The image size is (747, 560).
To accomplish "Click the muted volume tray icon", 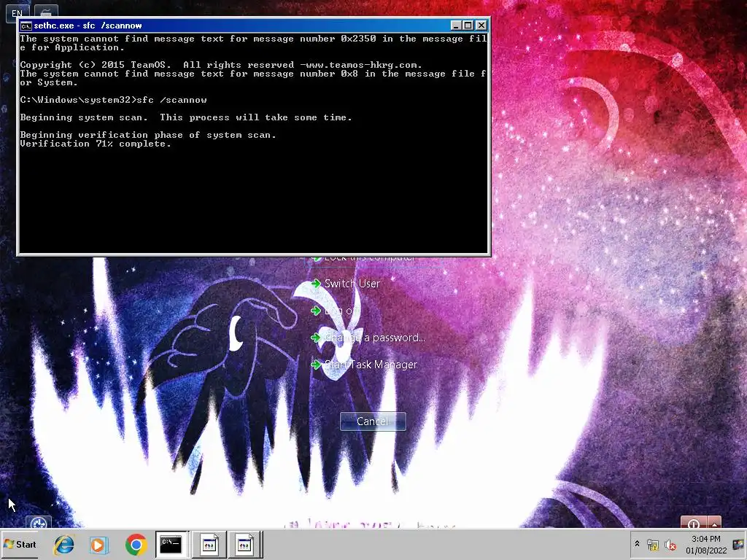I will [x=671, y=545].
